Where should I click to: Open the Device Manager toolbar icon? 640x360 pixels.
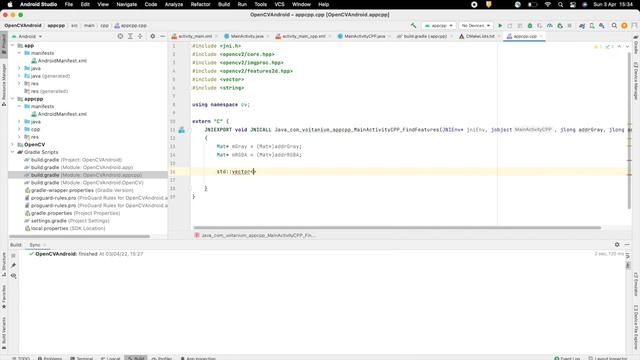592,25
